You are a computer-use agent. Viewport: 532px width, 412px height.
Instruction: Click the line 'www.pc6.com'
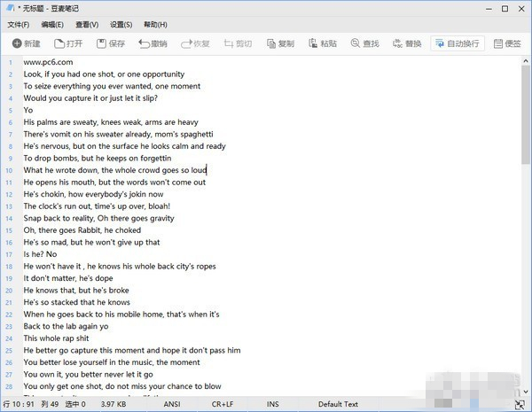[x=48, y=62]
